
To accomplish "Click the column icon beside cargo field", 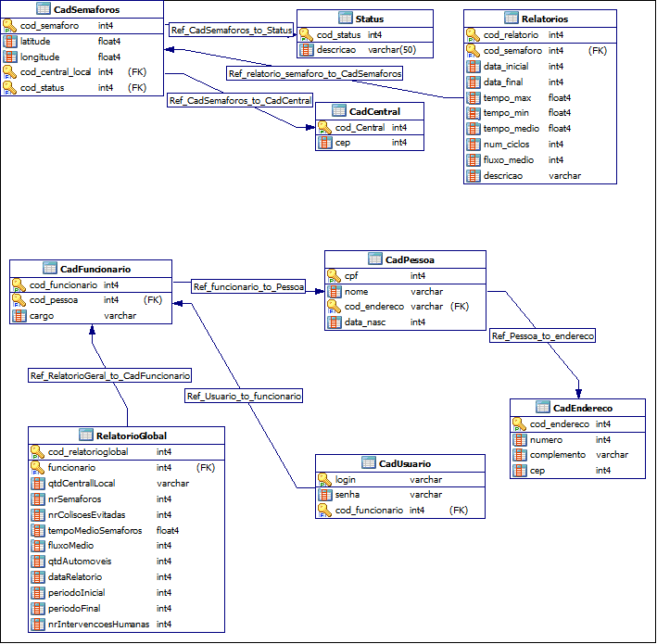I will point(19,316).
